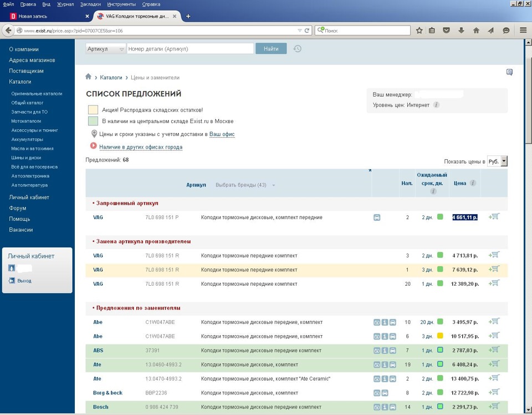Image resolution: width=532 pixels, height=415 pixels.
Task: Open the Файл menu
Action: coord(8,4)
